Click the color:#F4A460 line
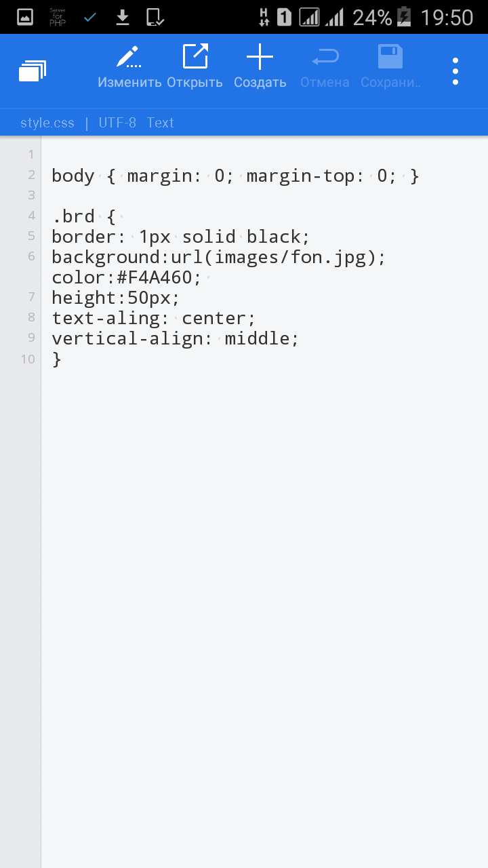This screenshot has width=488, height=868. click(x=126, y=277)
